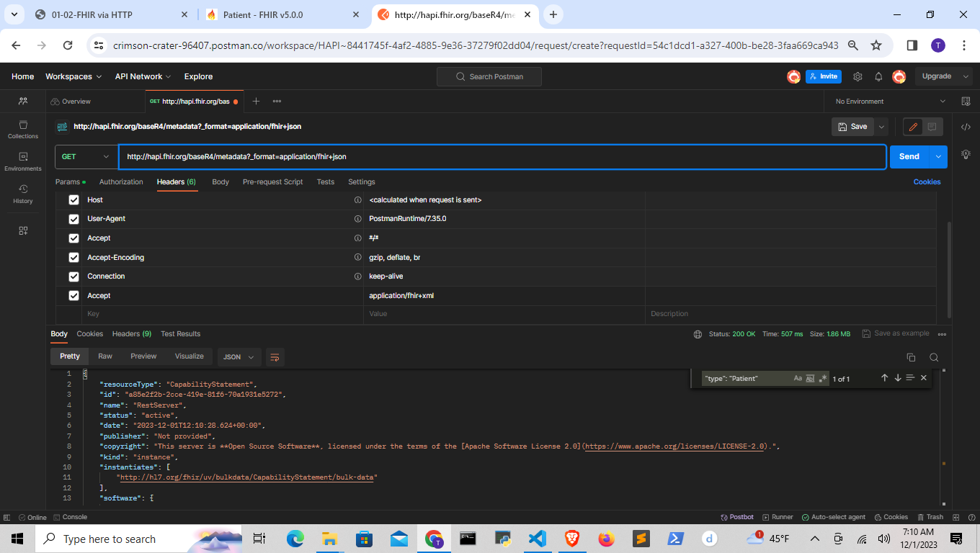980x553 pixels.
Task: Open History in the sidebar
Action: tap(23, 194)
